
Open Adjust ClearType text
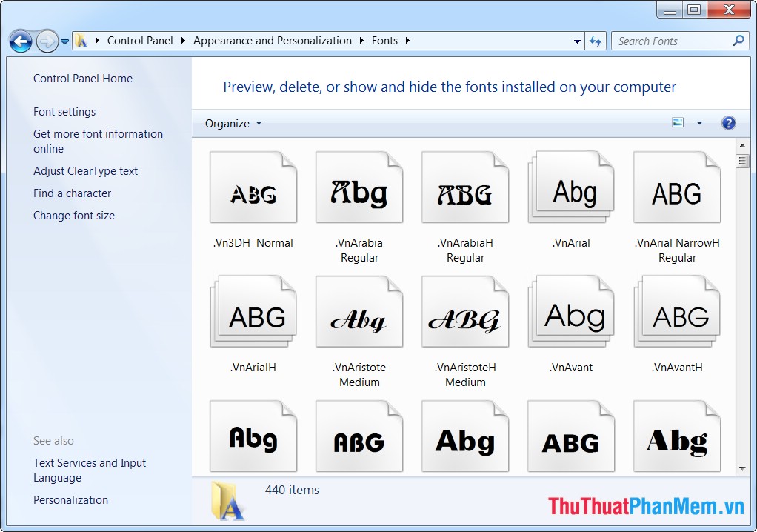click(85, 170)
